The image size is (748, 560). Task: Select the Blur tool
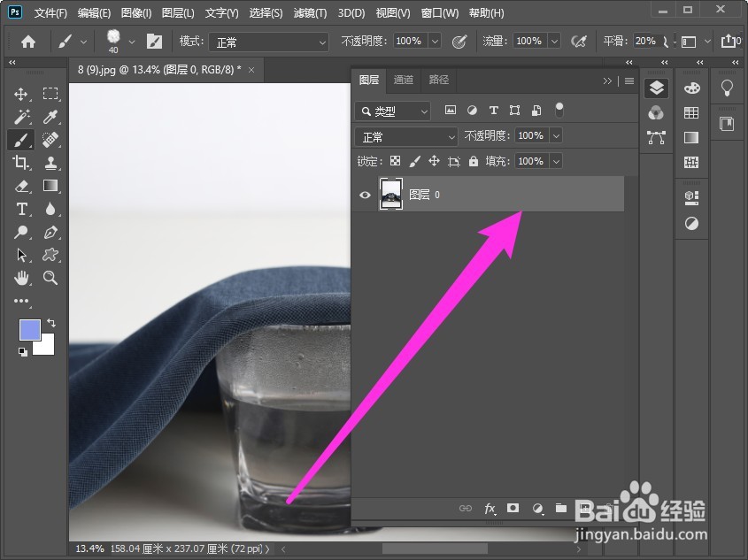50,209
